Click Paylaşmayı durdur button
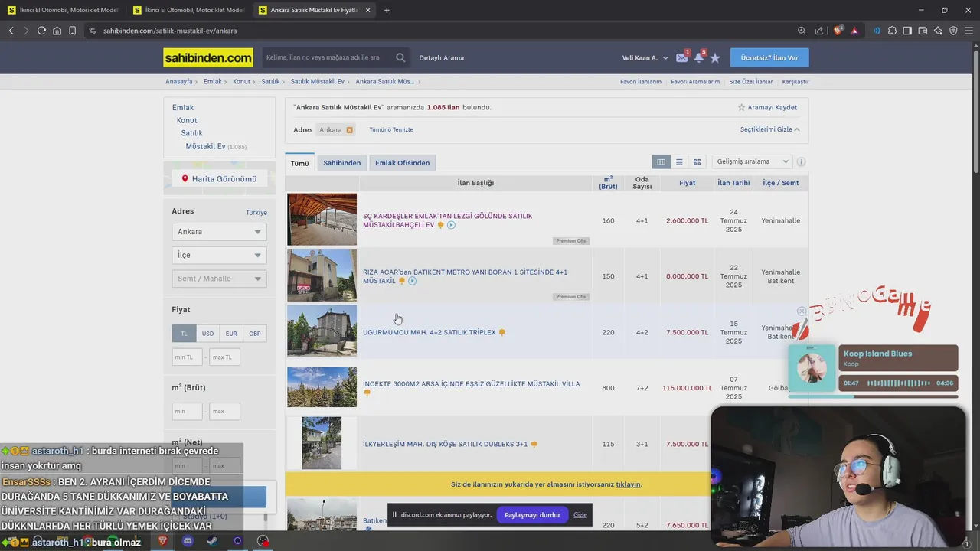980x551 pixels. coord(533,515)
